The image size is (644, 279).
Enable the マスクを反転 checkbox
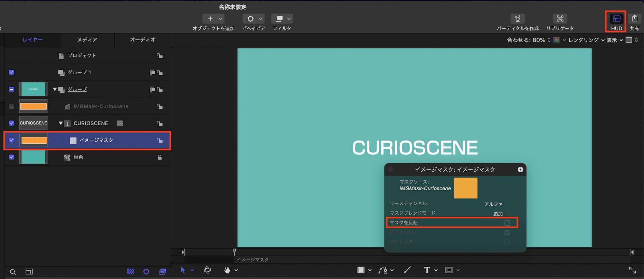pos(507,223)
